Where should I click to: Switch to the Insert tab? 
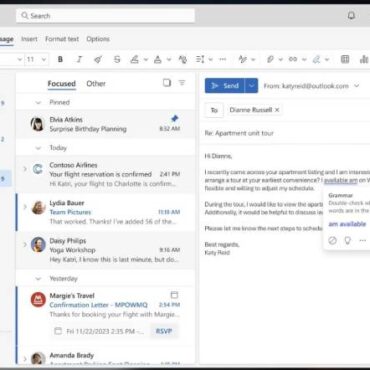coord(29,39)
